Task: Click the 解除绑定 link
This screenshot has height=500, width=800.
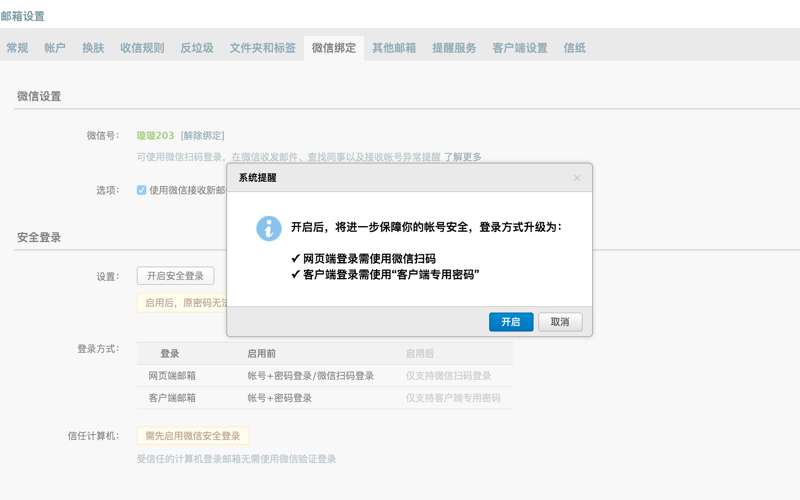Action: (202, 136)
